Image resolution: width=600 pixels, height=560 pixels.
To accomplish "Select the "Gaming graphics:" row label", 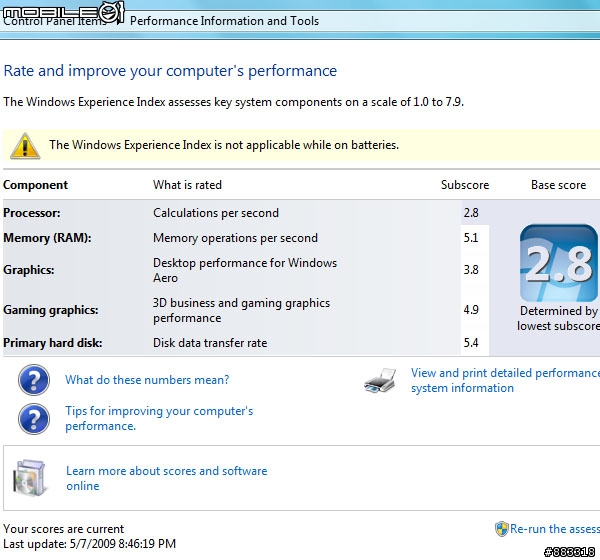I will coord(51,310).
